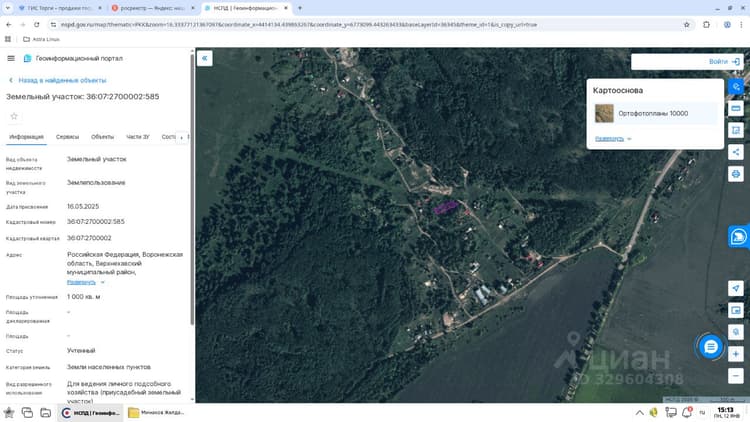Open the file manager in the taskbar
This screenshot has height=422, width=750.
[x=45, y=412]
